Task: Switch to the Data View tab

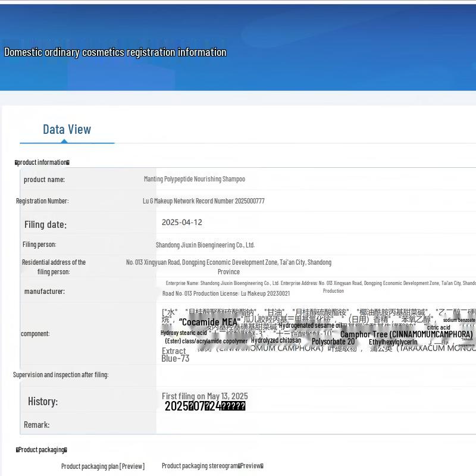Action: point(67,130)
